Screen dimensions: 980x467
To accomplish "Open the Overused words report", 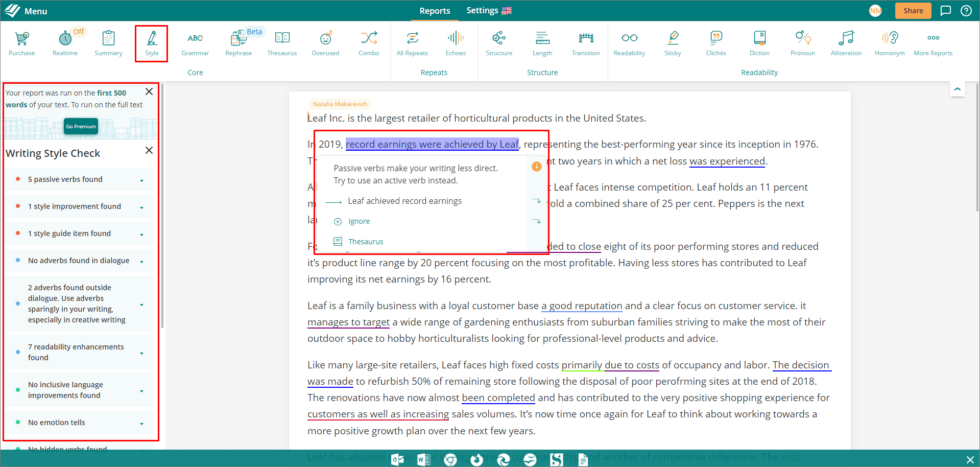I will point(325,43).
